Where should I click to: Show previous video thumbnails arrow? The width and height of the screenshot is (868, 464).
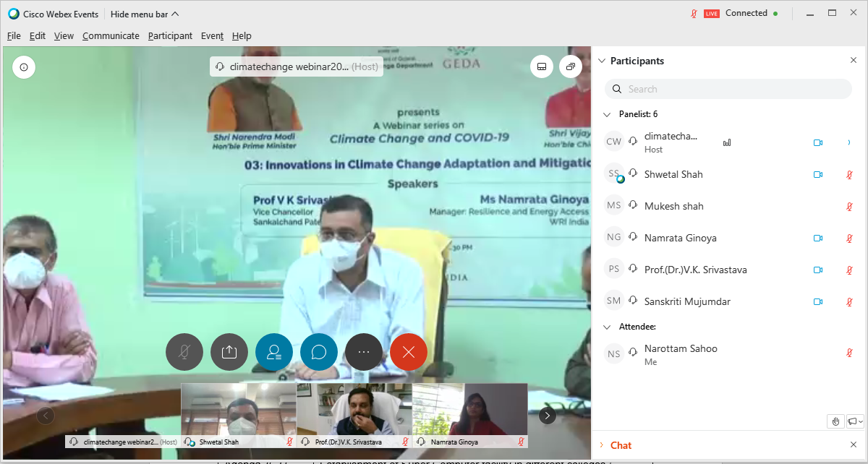(x=46, y=416)
